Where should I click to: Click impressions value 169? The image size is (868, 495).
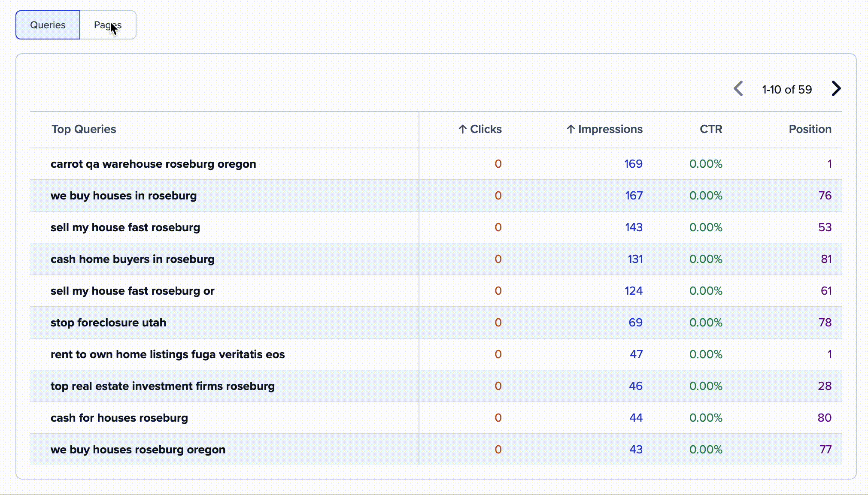pos(633,164)
